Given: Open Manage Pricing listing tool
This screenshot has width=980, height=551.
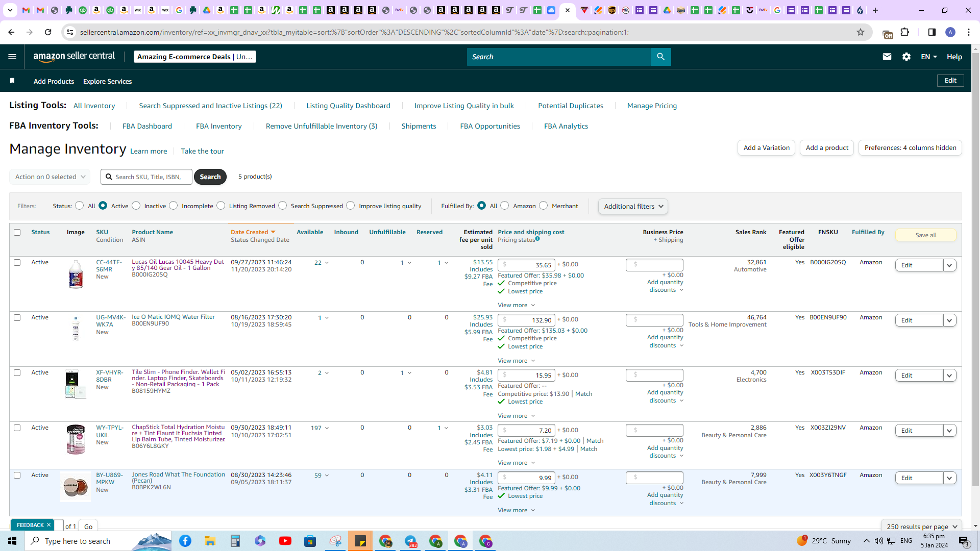Looking at the screenshot, I should pos(652,106).
